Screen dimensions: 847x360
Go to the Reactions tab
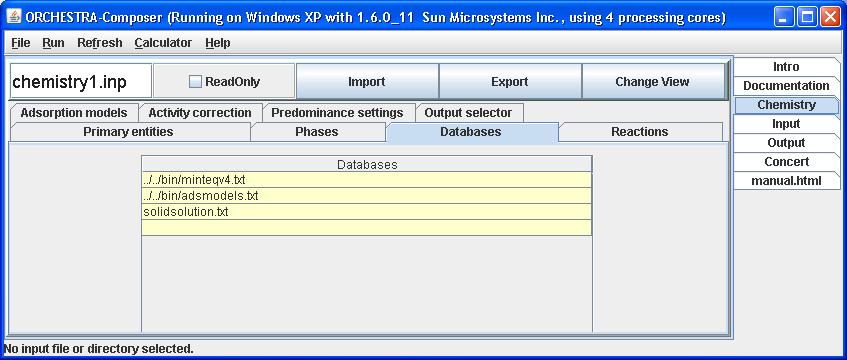pos(640,132)
